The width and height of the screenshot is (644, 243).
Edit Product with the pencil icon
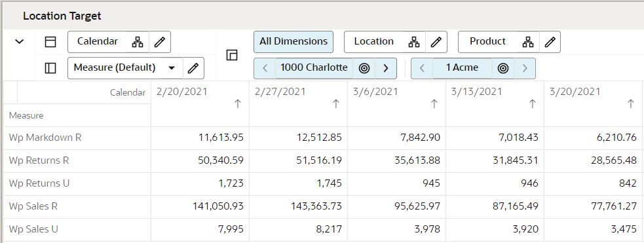(x=550, y=42)
